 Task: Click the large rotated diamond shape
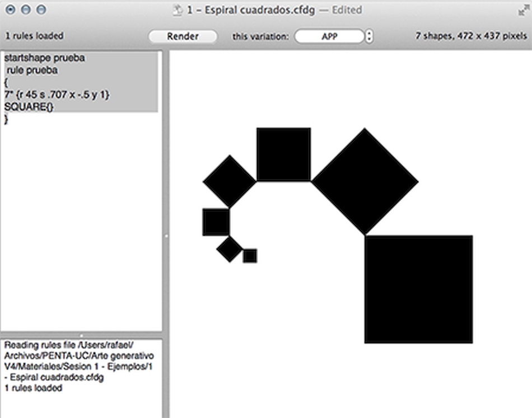tap(365, 181)
